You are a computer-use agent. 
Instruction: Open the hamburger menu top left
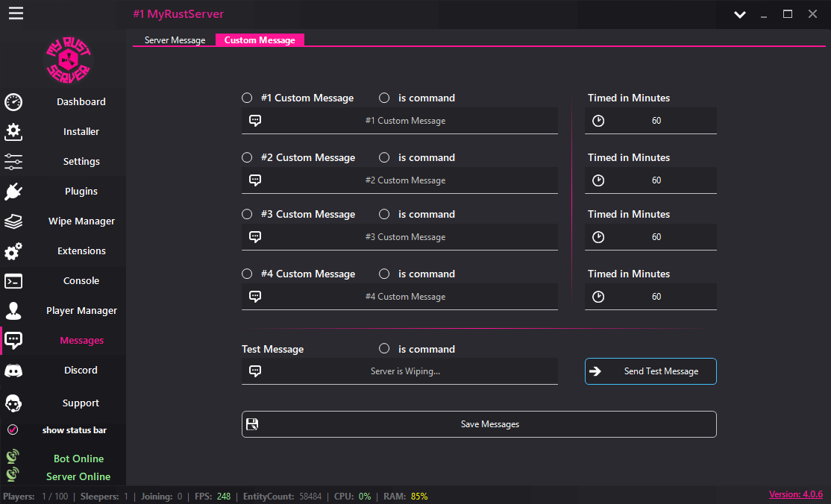(16, 13)
